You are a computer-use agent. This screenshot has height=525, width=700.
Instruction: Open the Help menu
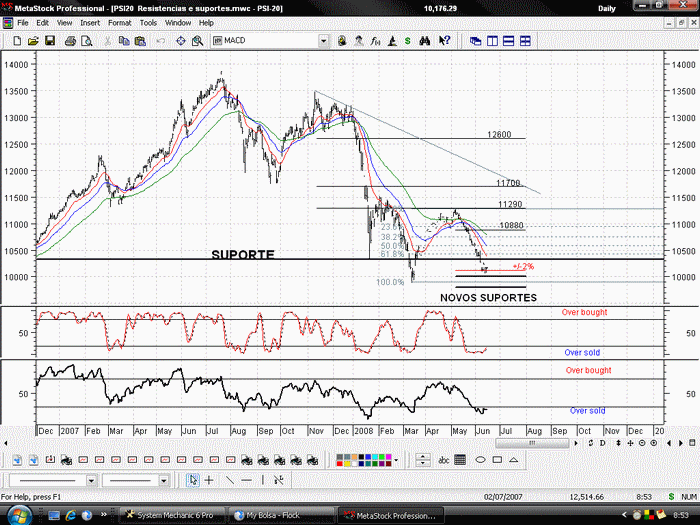point(206,23)
